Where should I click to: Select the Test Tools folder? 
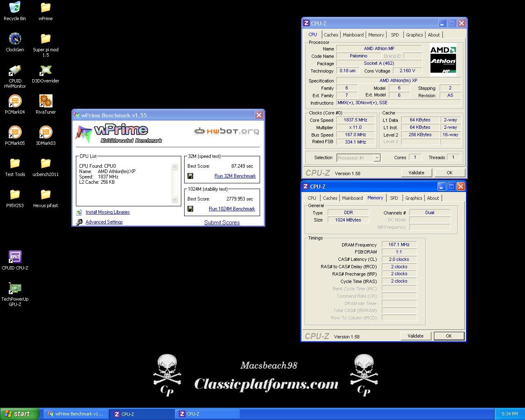pyautogui.click(x=15, y=163)
